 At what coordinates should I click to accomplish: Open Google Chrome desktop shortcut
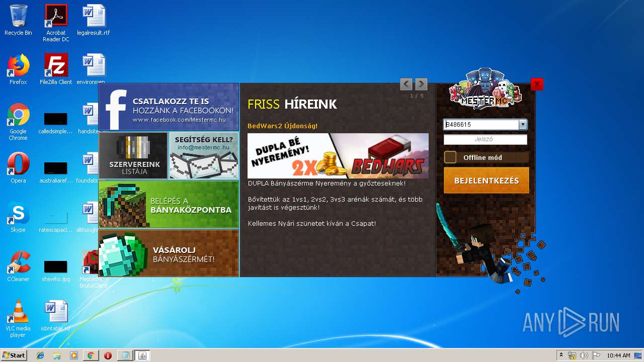pos(18,122)
